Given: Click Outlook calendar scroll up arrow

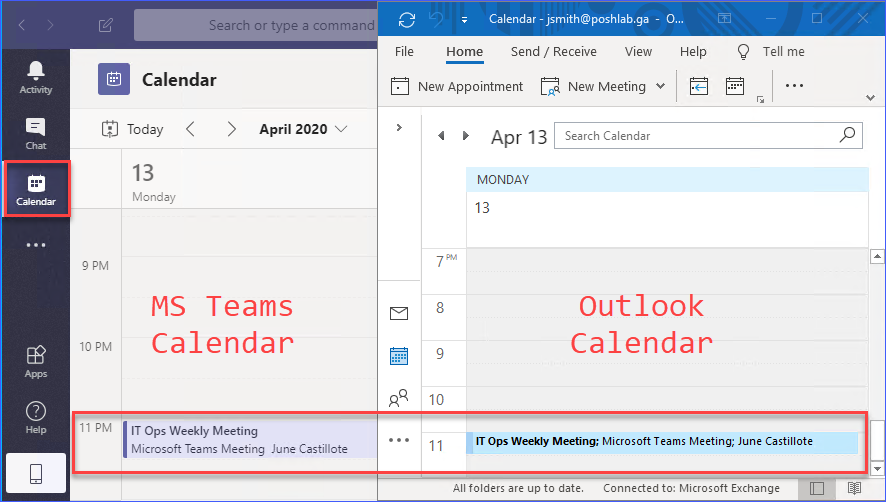Looking at the screenshot, I should click(877, 257).
